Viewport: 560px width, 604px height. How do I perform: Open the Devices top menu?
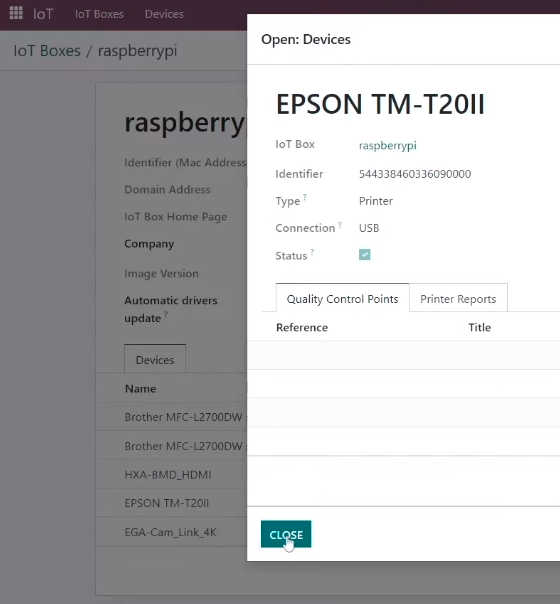coord(164,14)
